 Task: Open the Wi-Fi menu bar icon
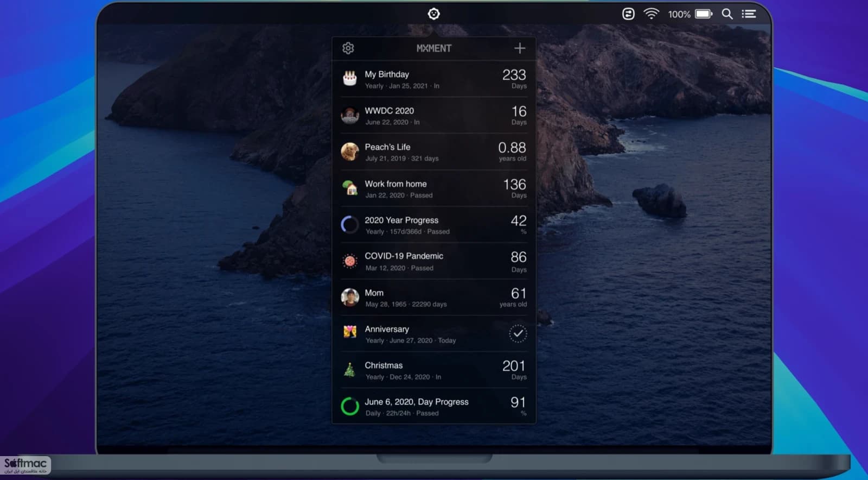point(651,14)
